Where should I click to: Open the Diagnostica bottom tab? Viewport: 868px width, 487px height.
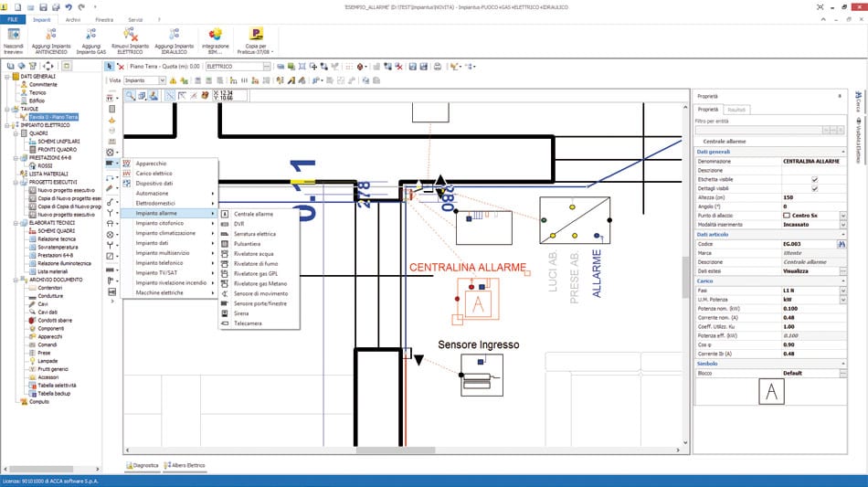[143, 465]
